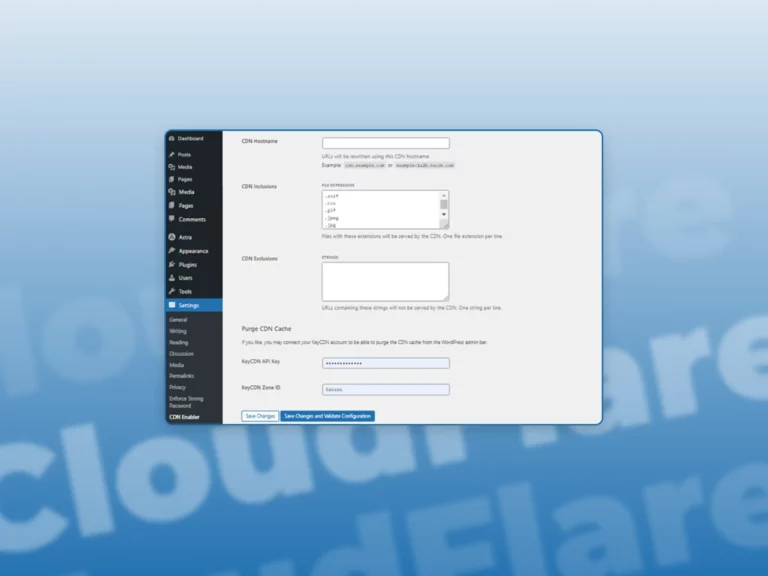Image resolution: width=768 pixels, height=576 pixels.
Task: Click the Settings sliders icon
Action: coord(172,305)
